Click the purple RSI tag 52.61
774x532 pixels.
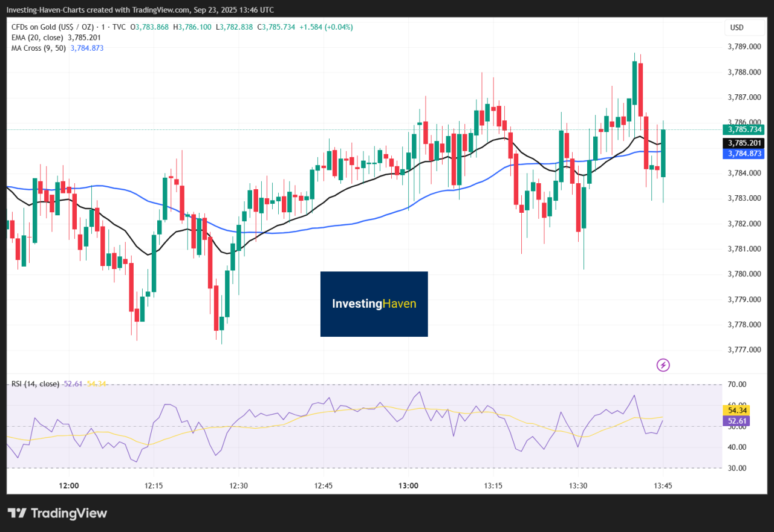pyautogui.click(x=738, y=421)
